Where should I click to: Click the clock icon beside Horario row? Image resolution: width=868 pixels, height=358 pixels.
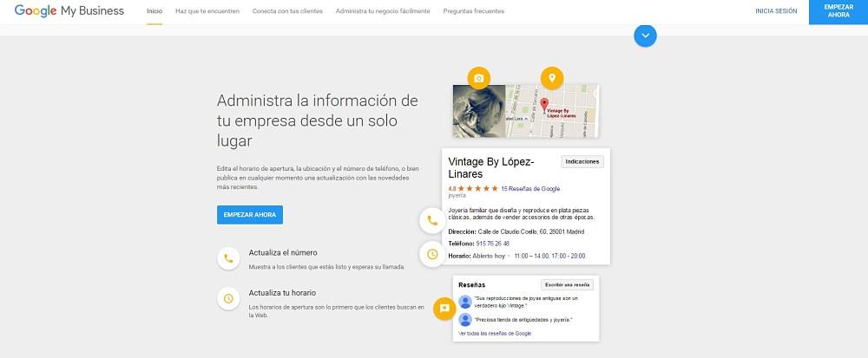pos(432,254)
